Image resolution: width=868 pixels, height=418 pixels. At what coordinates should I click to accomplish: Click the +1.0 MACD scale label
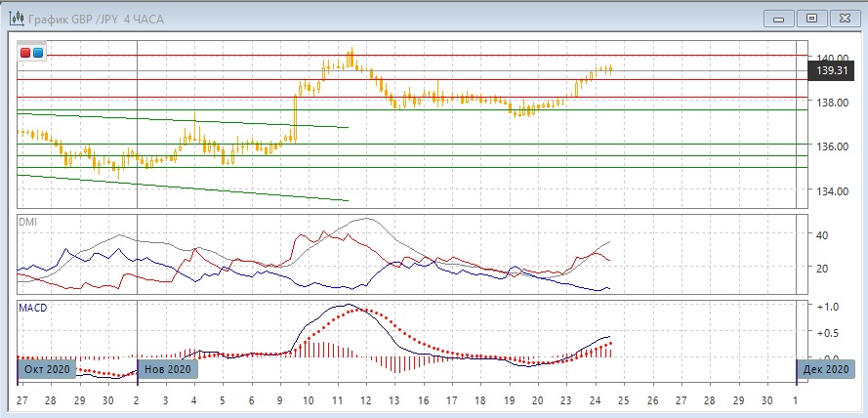pos(828,306)
